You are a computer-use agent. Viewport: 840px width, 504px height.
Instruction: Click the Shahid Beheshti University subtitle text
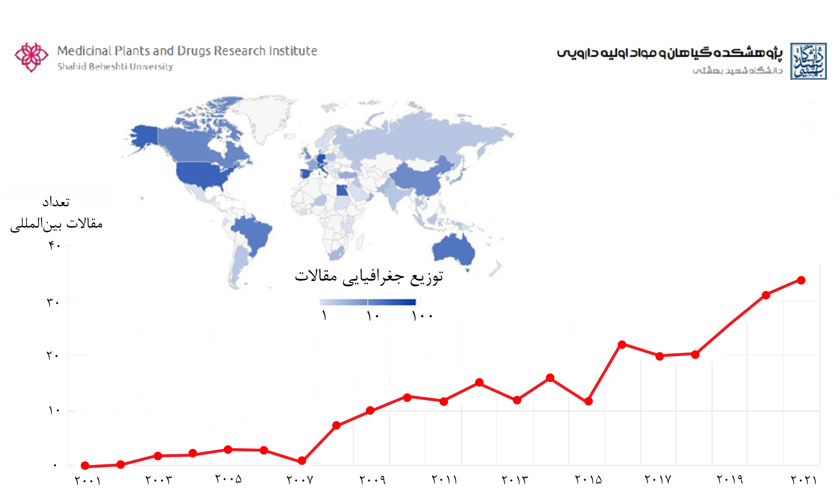[x=115, y=67]
